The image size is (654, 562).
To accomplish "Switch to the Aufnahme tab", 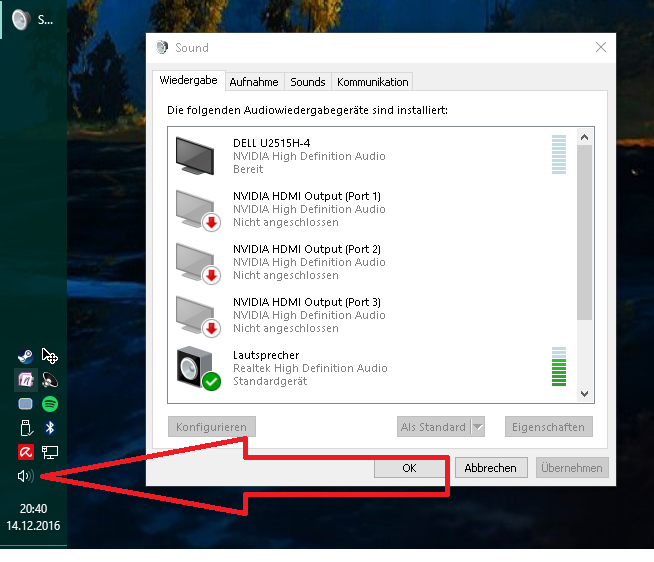I will pos(254,82).
